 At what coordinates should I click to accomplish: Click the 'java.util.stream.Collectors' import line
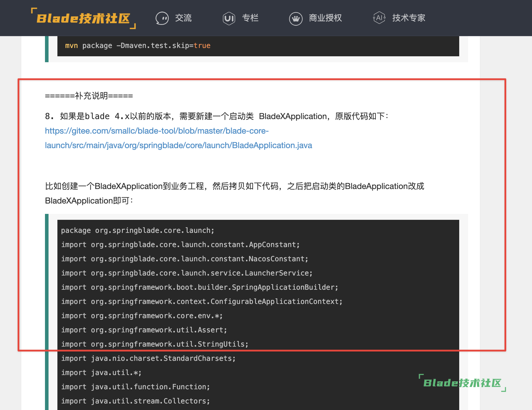(136, 401)
